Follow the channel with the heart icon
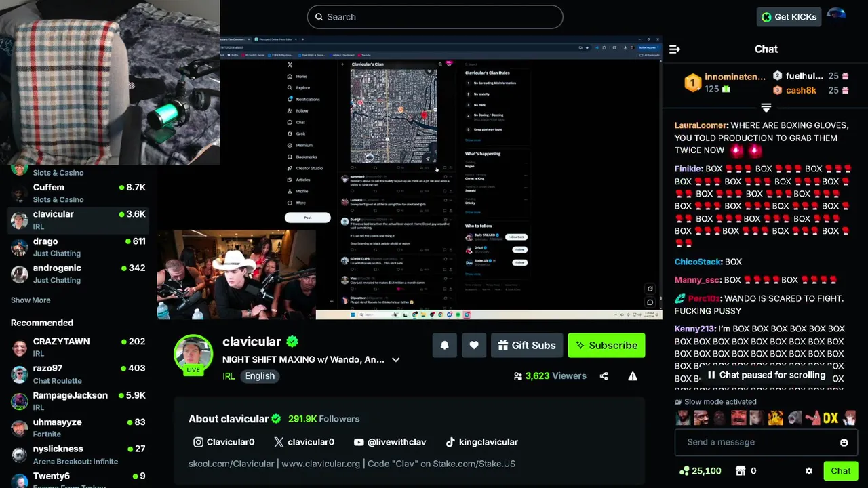868x488 pixels. 474,345
